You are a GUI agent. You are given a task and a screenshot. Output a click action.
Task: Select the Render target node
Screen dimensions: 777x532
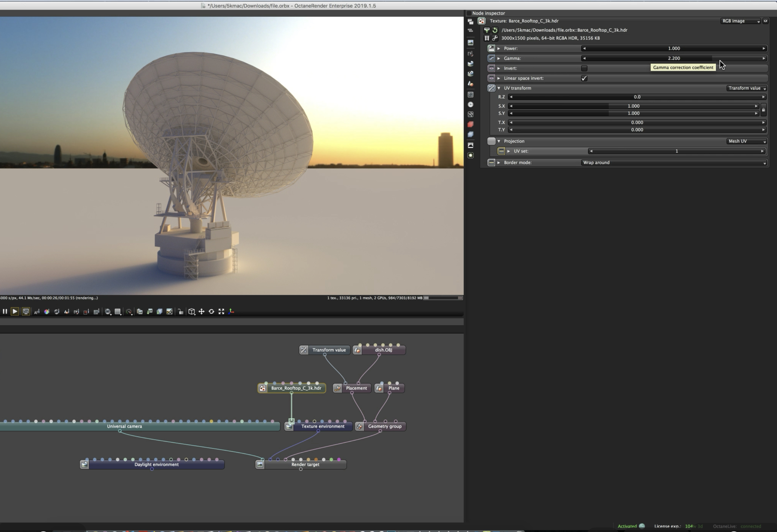click(x=305, y=465)
